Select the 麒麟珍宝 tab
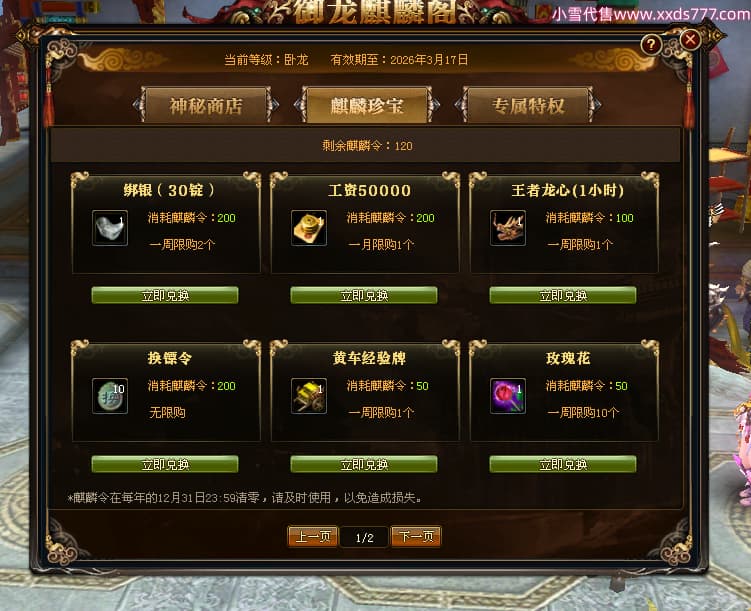Image resolution: width=751 pixels, height=611 pixels. (x=367, y=105)
